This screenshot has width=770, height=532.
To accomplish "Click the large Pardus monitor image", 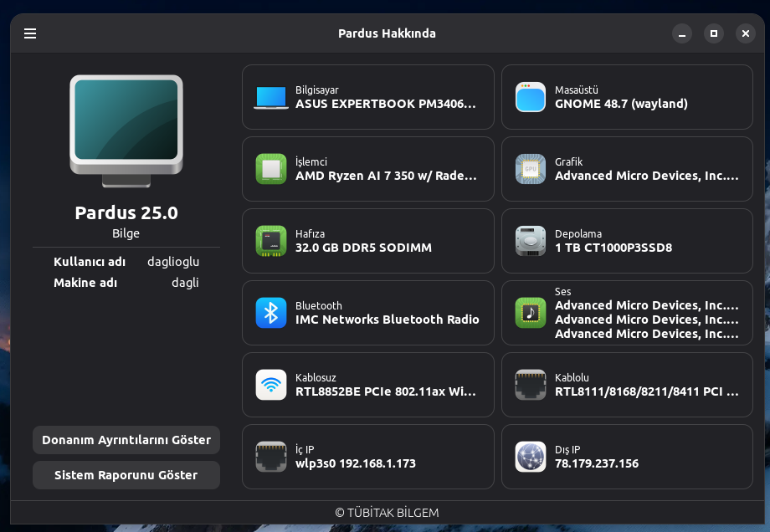I will [x=126, y=130].
